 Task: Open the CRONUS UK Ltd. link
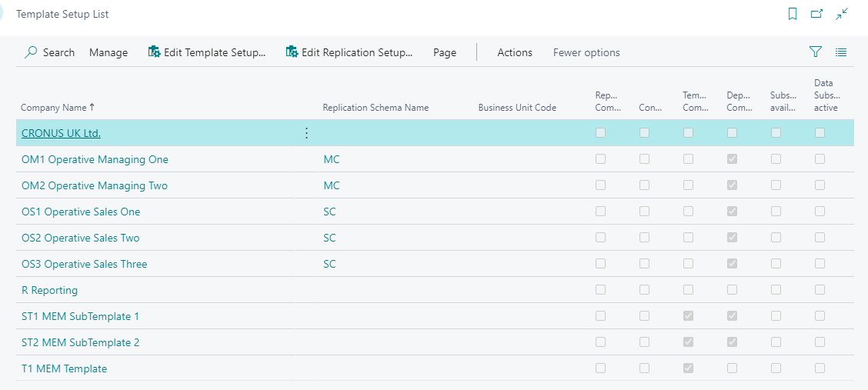point(61,133)
